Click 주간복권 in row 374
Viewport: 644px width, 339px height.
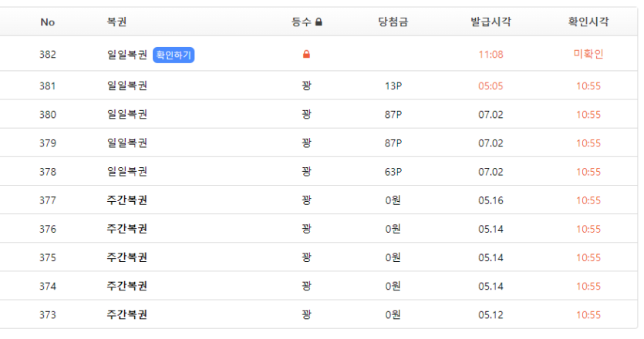(127, 286)
